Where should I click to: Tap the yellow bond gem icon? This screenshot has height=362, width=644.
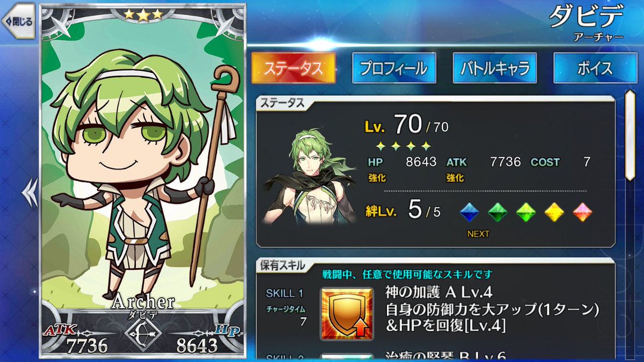coord(554,212)
